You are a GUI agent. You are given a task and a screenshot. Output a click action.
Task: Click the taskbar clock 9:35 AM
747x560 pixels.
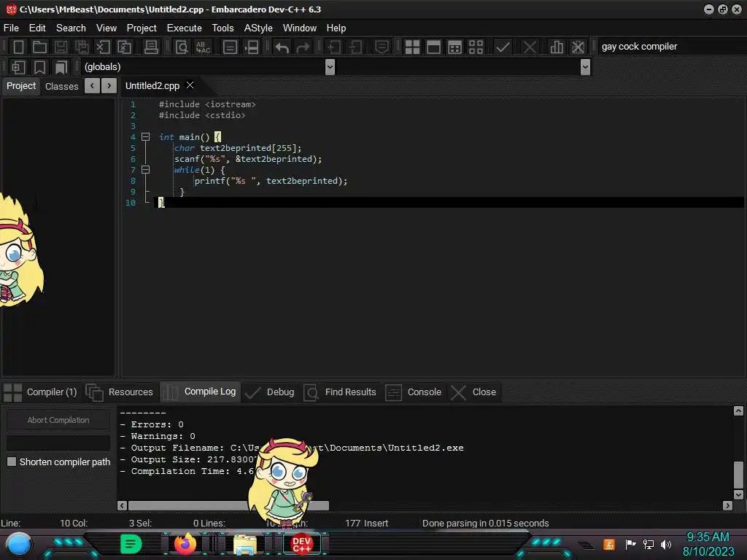[708, 537]
